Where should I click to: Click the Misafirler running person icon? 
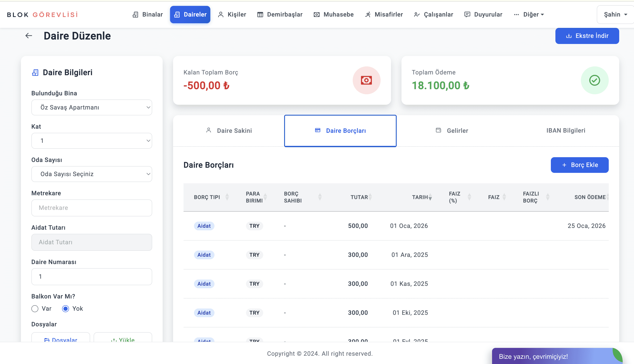pos(368,15)
